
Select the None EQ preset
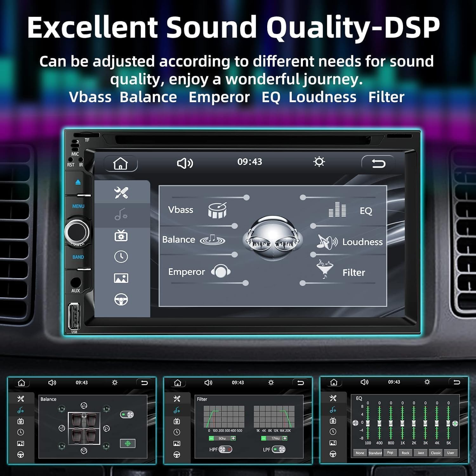(x=360, y=453)
